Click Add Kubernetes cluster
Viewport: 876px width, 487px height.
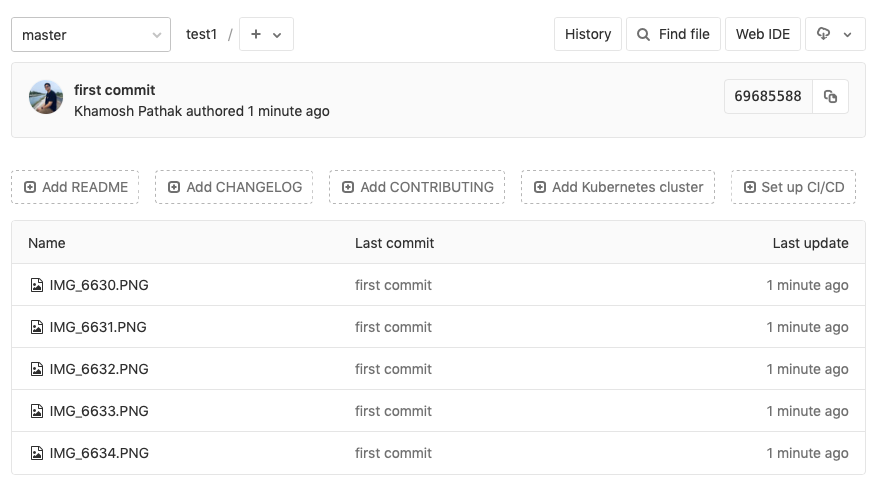click(x=618, y=187)
